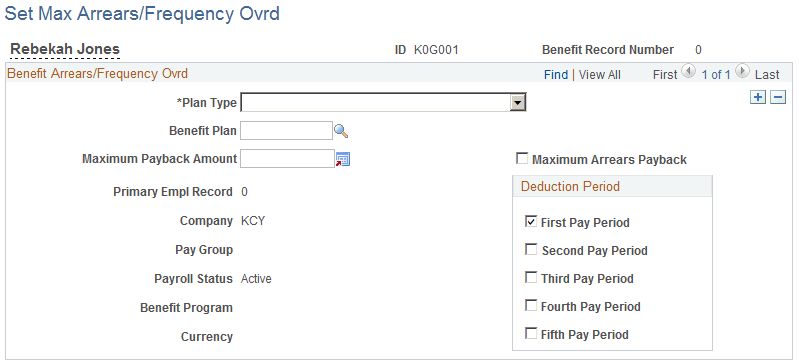Viewport: 799px width, 362px height.
Task: Check Third Pay Period
Action: [531, 277]
